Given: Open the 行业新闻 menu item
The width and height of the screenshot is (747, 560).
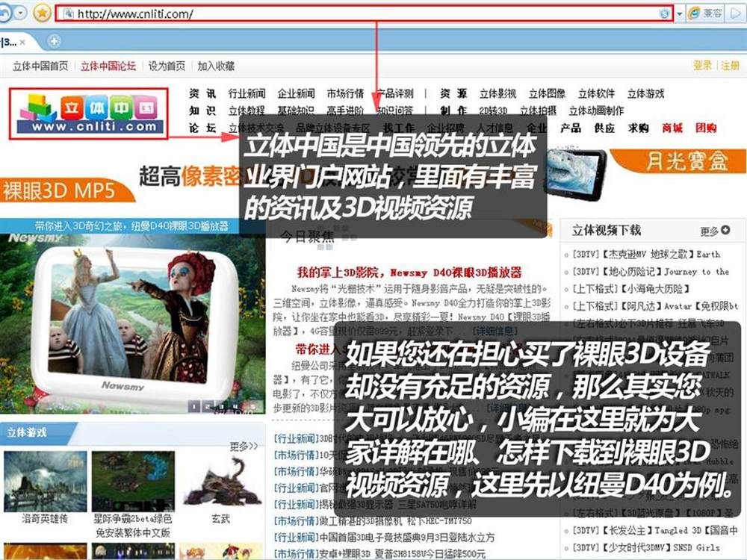Looking at the screenshot, I should 247,93.
